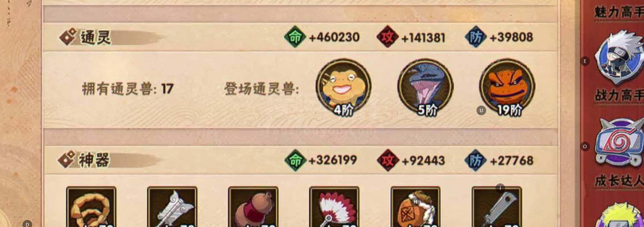
Task: Click the 魅力高手 label
Action: (619, 11)
